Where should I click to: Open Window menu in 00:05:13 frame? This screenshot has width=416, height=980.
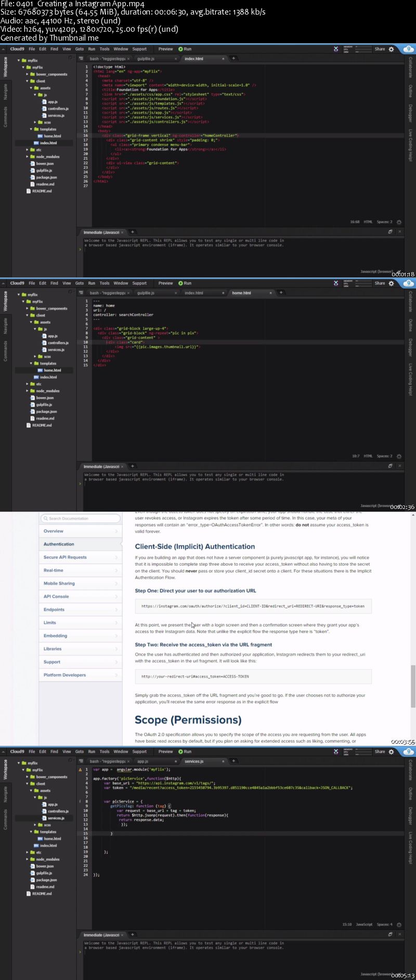click(121, 752)
